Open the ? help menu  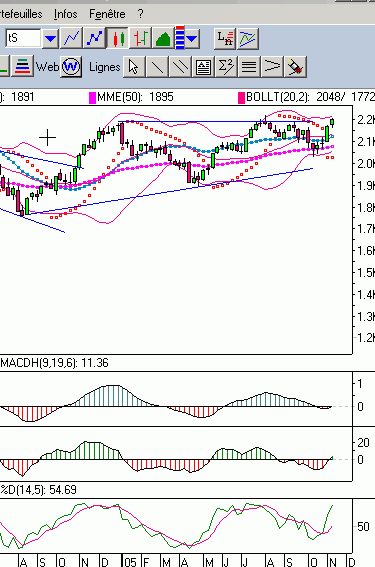pyautogui.click(x=140, y=14)
